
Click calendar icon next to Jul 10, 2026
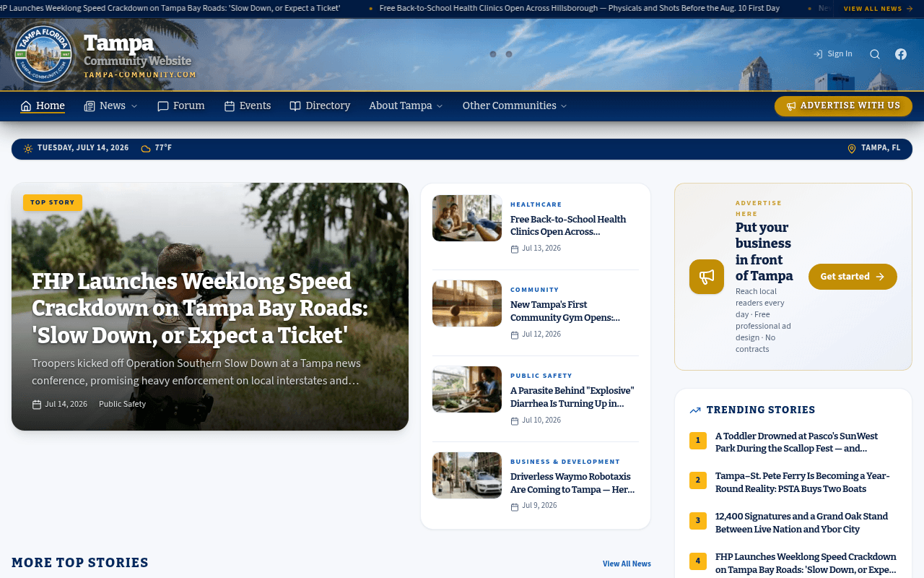coord(515,420)
